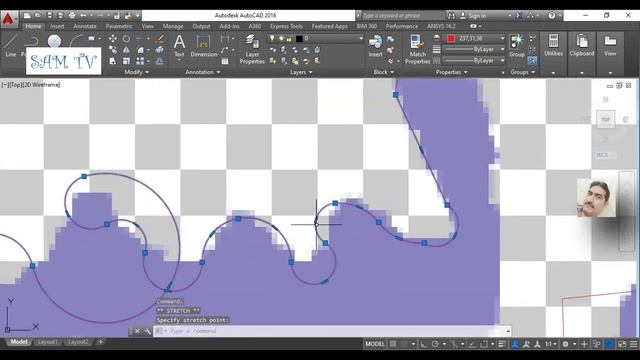Screen dimensions: 640x360
Task: Open the Clipboard panel
Action: pyautogui.click(x=582, y=46)
